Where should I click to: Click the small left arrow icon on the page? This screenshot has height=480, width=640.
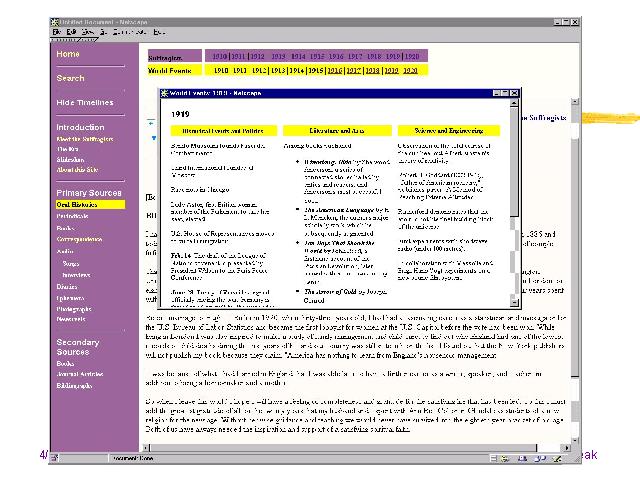click(151, 123)
